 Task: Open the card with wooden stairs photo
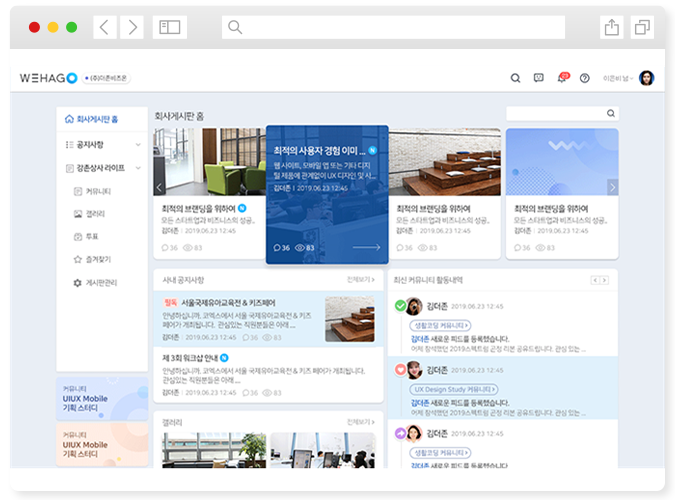click(444, 194)
